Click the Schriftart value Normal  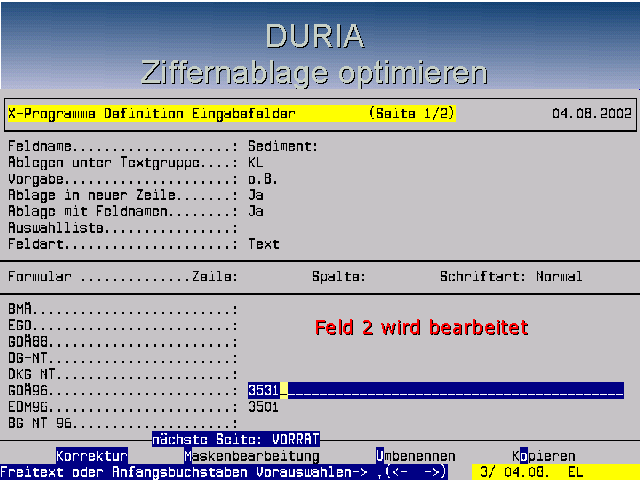(x=559, y=276)
